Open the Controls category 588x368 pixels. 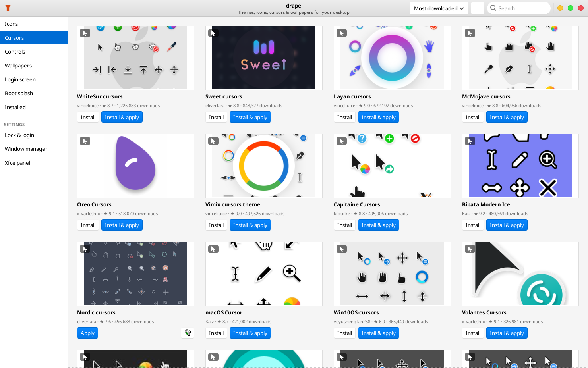point(34,52)
